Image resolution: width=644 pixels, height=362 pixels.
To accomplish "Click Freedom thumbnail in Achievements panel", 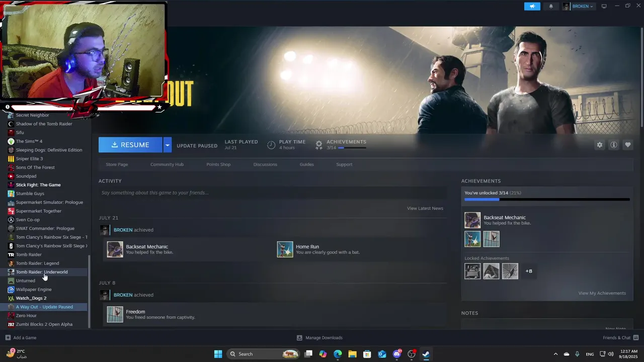I will coord(491,239).
